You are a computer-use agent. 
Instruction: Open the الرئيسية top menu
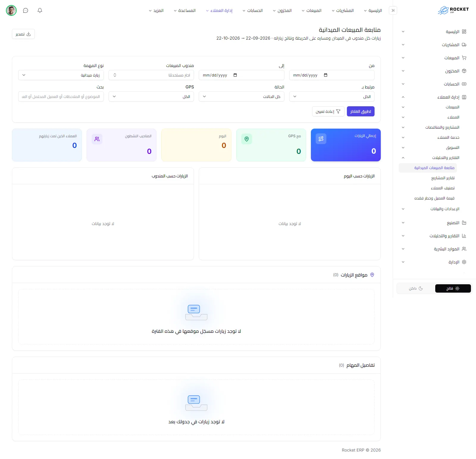(373, 10)
